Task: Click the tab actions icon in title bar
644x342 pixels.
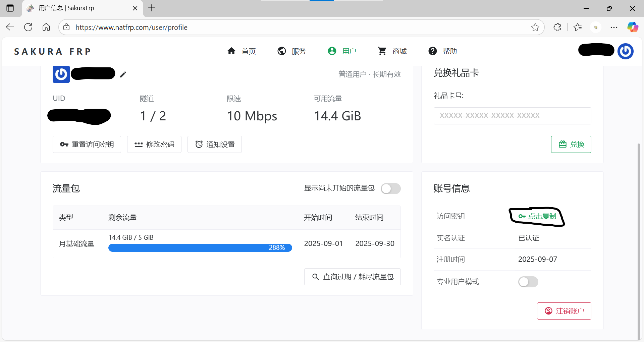Action: point(10,8)
